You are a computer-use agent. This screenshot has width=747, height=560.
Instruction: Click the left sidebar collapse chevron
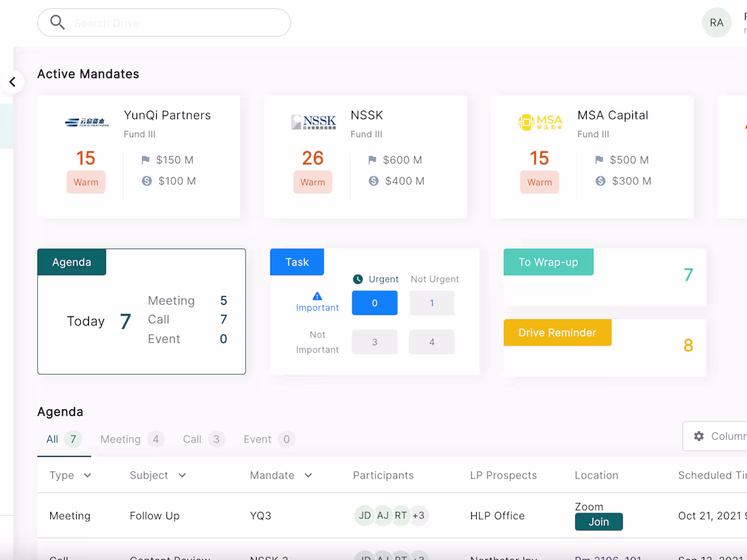pyautogui.click(x=12, y=81)
